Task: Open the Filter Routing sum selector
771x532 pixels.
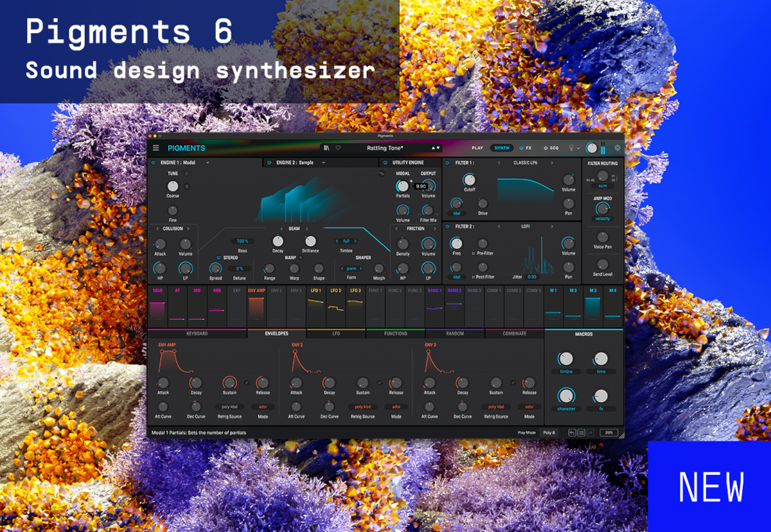Action: click(x=602, y=185)
